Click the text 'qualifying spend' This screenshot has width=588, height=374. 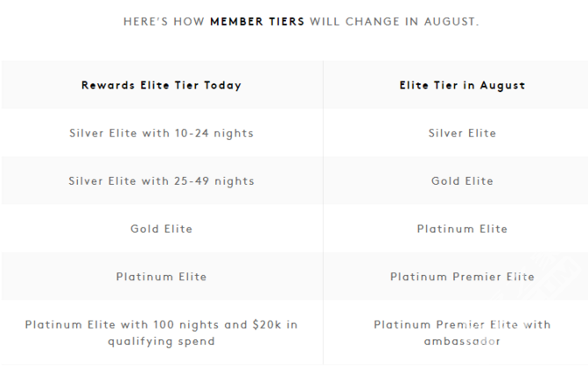(x=162, y=342)
